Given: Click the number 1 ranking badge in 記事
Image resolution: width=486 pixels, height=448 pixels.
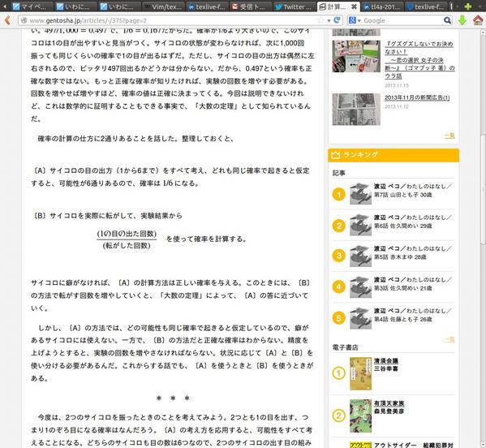Looking at the screenshot, I should tap(339, 195).
